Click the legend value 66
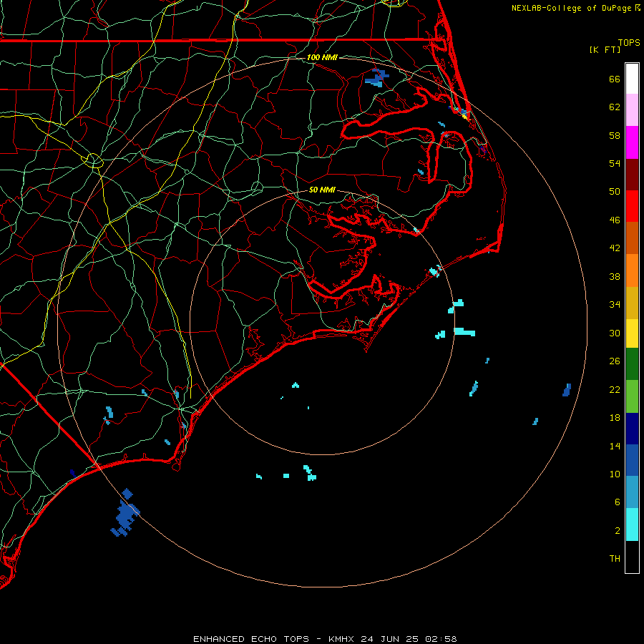Image resolution: width=644 pixels, height=644 pixels. coord(615,79)
